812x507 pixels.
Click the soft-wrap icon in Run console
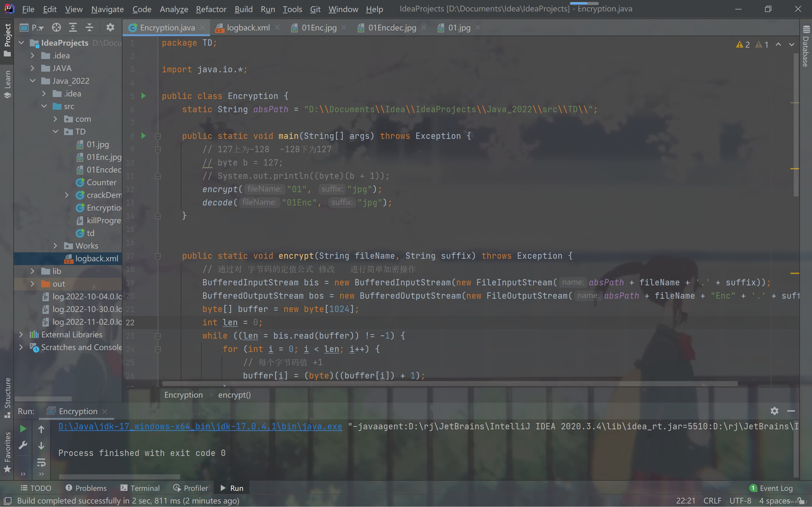click(41, 463)
